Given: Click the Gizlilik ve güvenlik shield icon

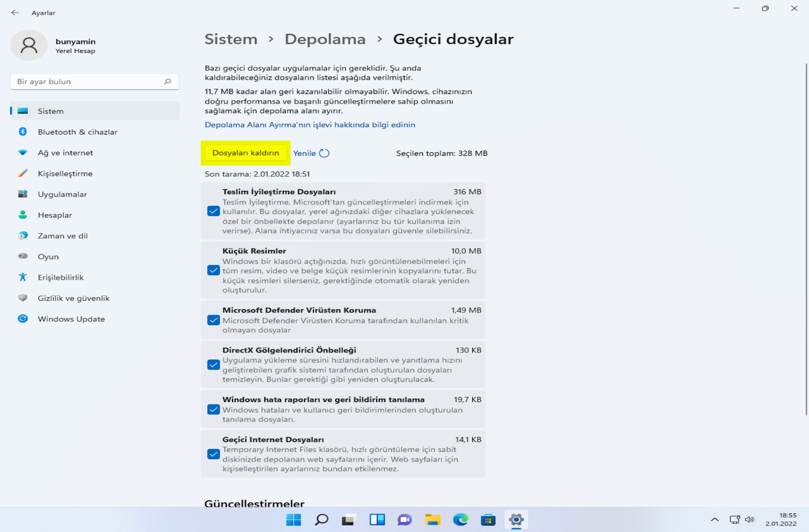Looking at the screenshot, I should point(23,298).
